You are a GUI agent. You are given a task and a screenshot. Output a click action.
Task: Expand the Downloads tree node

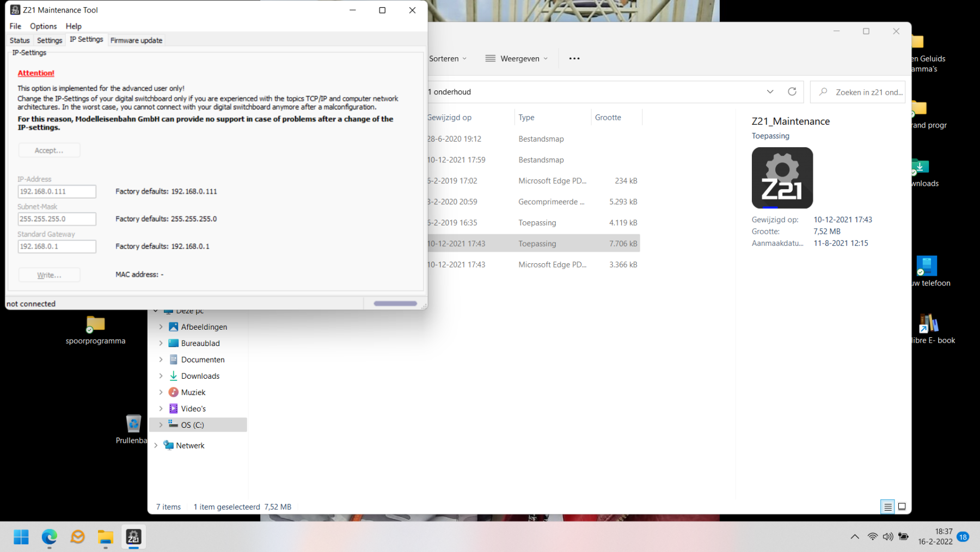[x=161, y=376]
